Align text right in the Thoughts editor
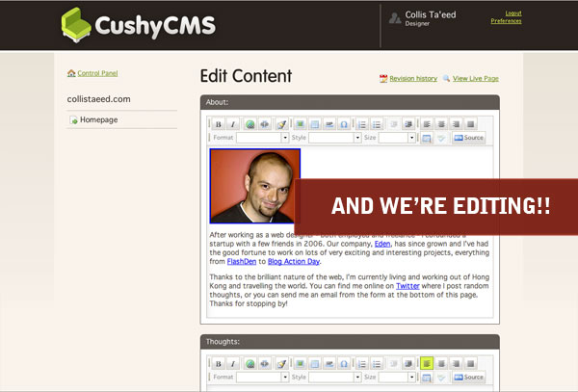The width and height of the screenshot is (578, 392). (456, 364)
